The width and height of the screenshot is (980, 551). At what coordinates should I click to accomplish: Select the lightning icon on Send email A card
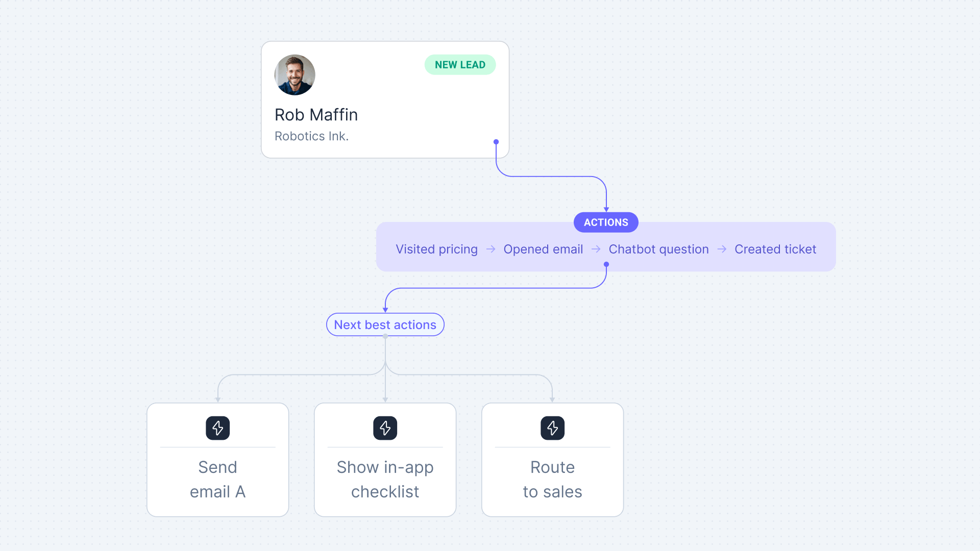click(x=217, y=428)
